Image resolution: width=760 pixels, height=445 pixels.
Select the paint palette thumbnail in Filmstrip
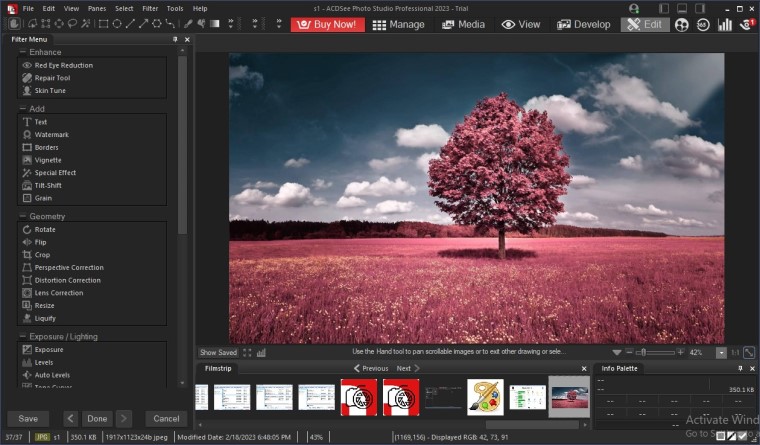(485, 397)
